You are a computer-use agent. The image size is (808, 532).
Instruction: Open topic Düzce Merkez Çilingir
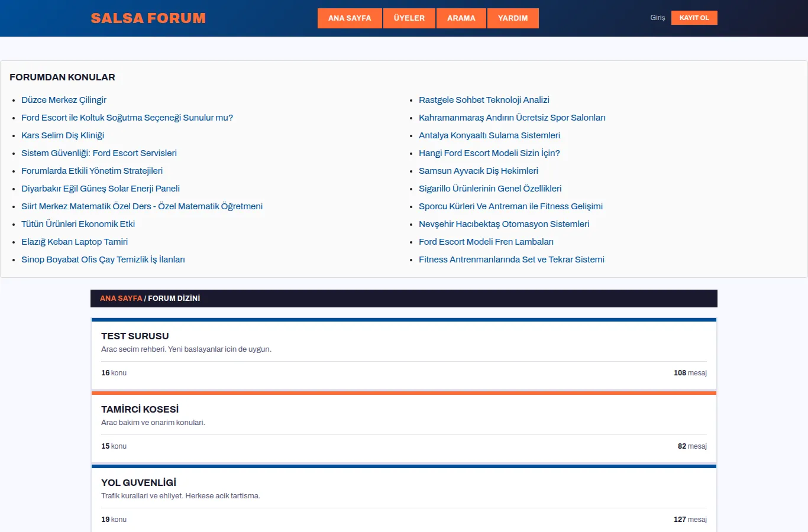(x=64, y=100)
